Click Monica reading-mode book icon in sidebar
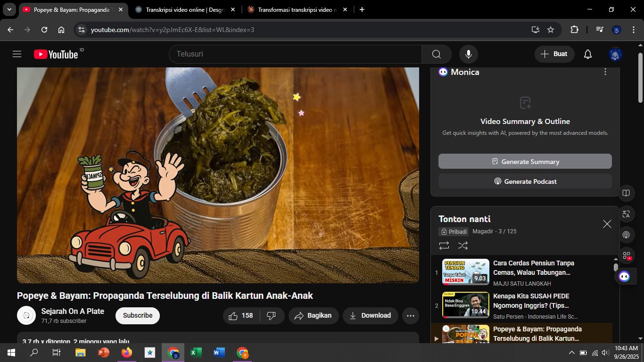The width and height of the screenshot is (644, 362). pyautogui.click(x=626, y=193)
